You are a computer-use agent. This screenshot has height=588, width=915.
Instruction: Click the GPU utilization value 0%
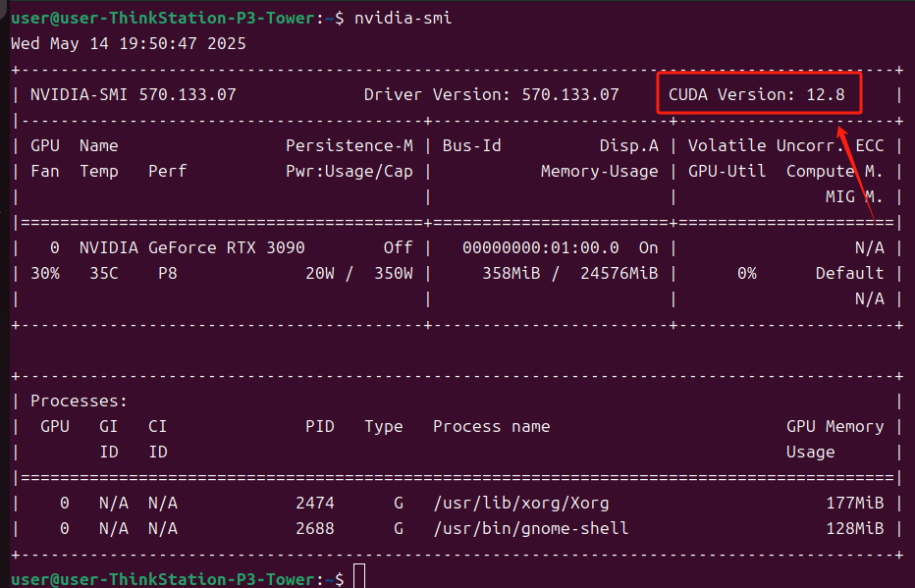746,274
